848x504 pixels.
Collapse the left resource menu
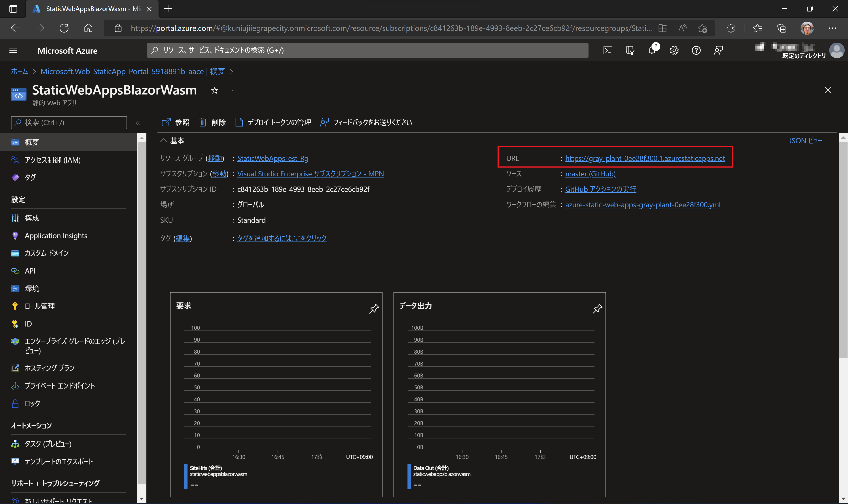(x=138, y=123)
